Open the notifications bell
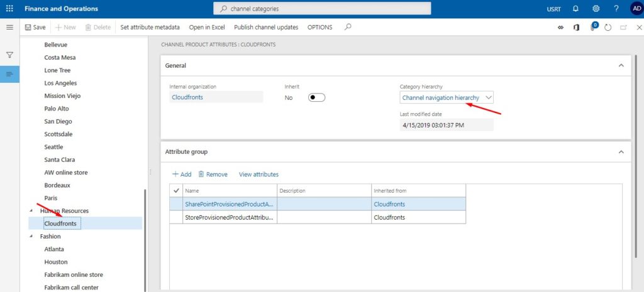This screenshot has width=644, height=292. pos(575,9)
